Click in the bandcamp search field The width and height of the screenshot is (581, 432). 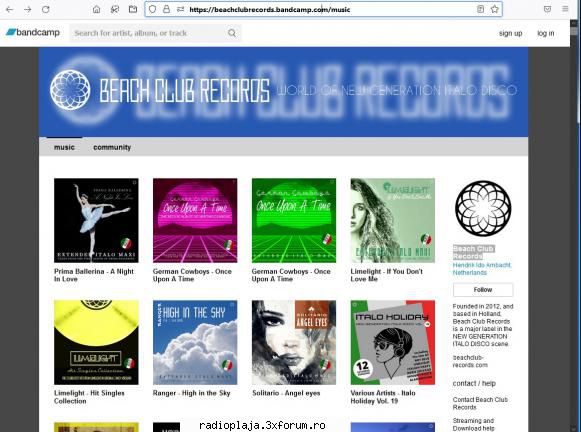155,33
